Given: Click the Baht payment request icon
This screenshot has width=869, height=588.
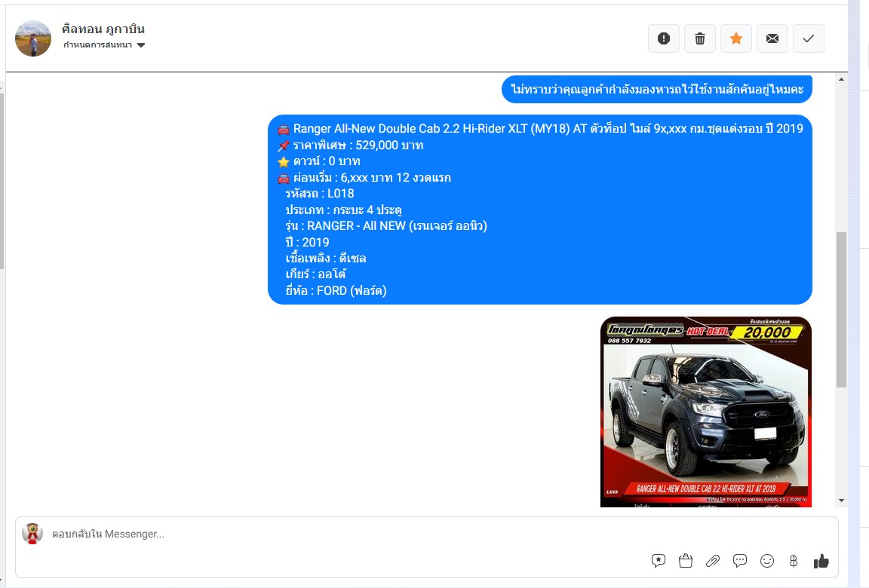Looking at the screenshot, I should 794,561.
